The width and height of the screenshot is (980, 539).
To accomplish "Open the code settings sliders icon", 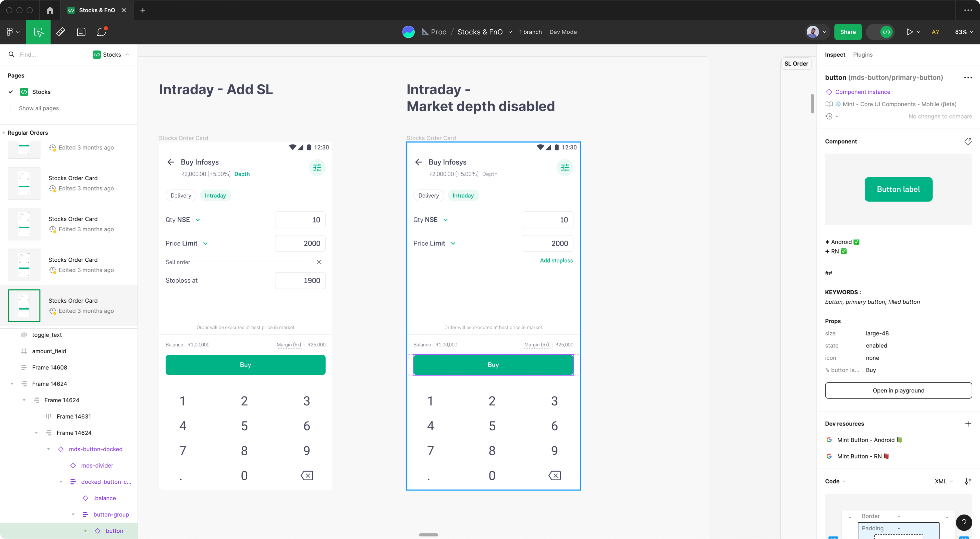I will pos(968,481).
